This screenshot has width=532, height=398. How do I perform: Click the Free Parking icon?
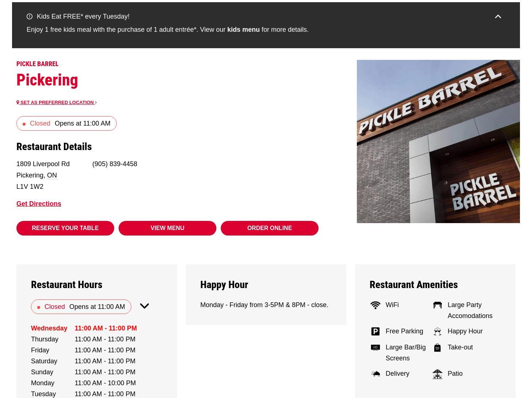coord(375,331)
